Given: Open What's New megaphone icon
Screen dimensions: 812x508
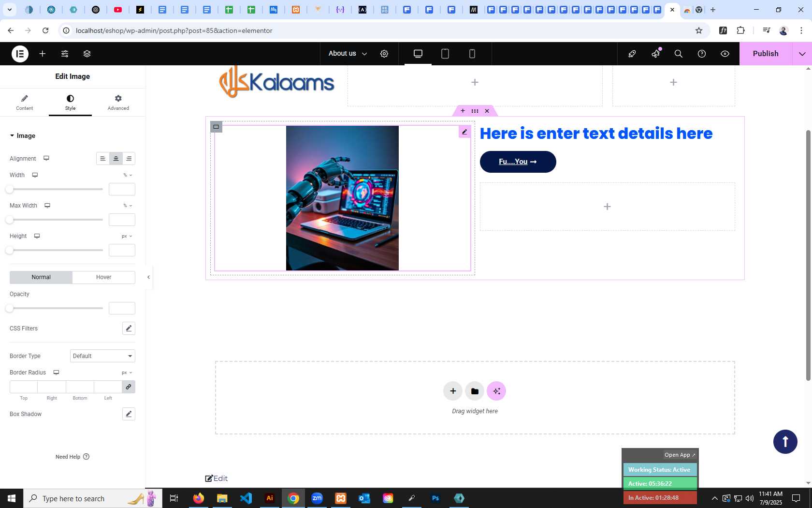Looking at the screenshot, I should coord(655,54).
